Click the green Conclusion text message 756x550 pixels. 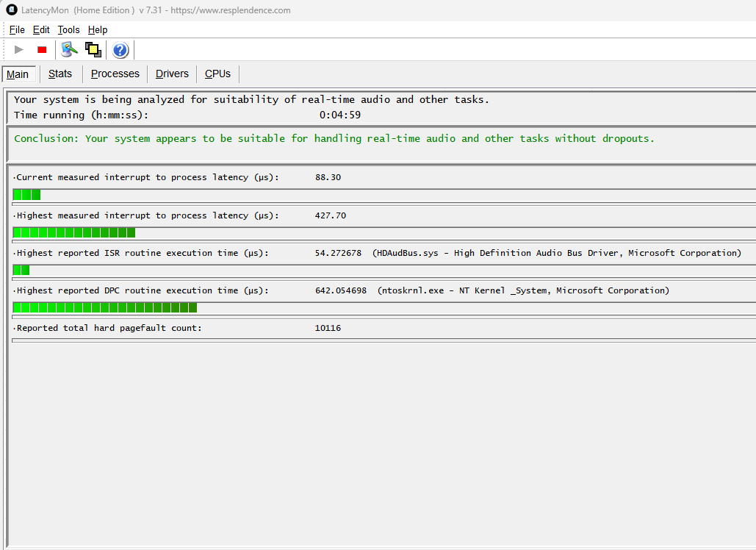pos(334,139)
